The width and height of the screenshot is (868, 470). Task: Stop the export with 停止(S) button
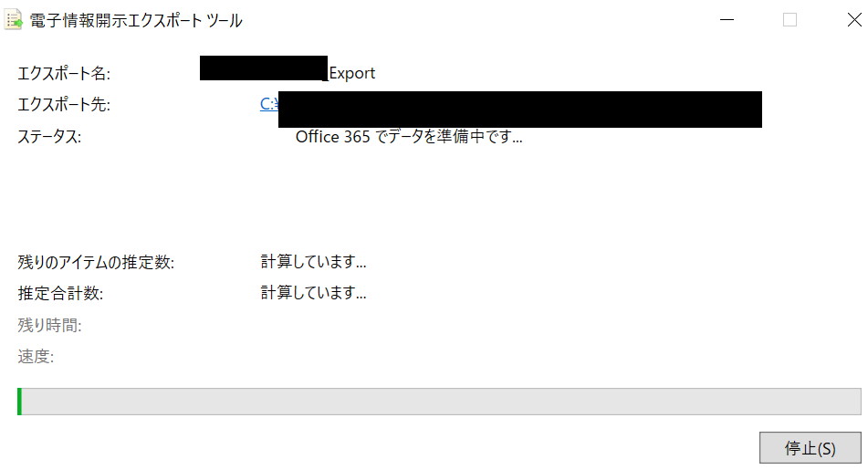pos(810,448)
